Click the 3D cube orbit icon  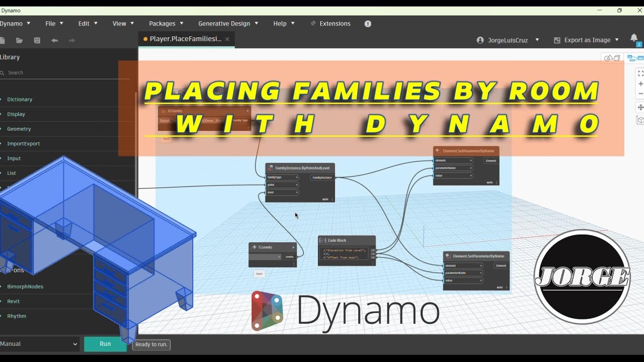tap(640, 120)
